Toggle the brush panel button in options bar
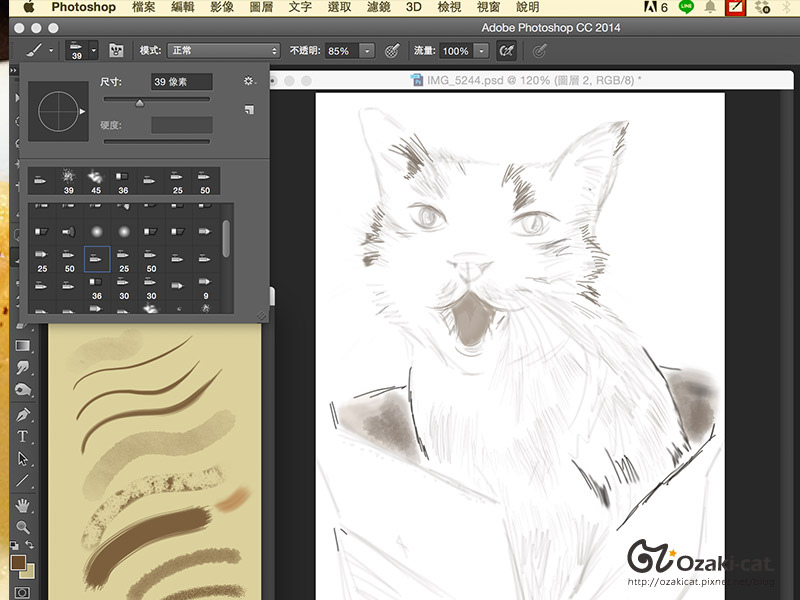The height and width of the screenshot is (600, 800). tap(116, 50)
